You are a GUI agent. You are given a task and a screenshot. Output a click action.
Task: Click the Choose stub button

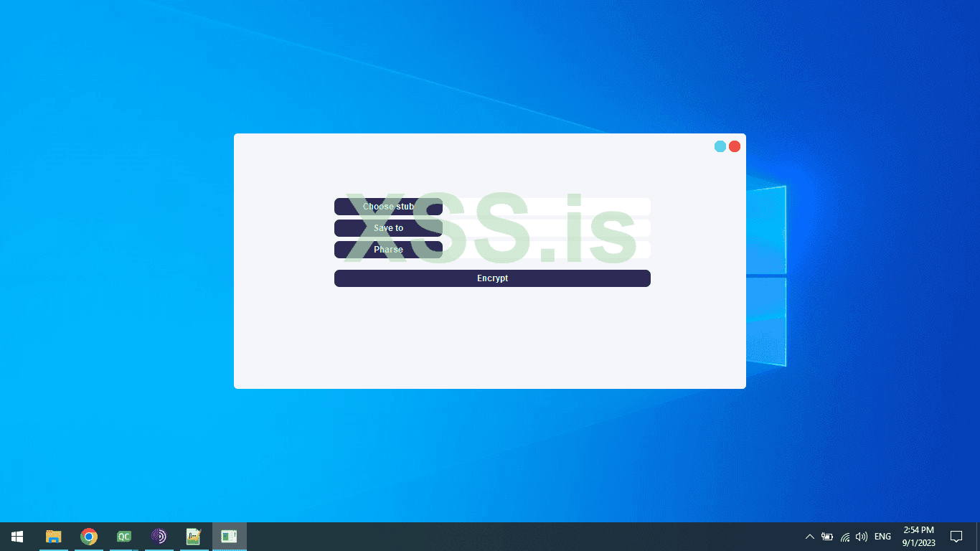(388, 207)
